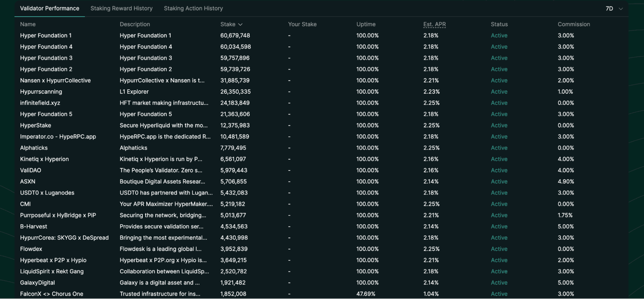
Task: Select Hyper Foundation 2 validator name
Action: coord(46,69)
